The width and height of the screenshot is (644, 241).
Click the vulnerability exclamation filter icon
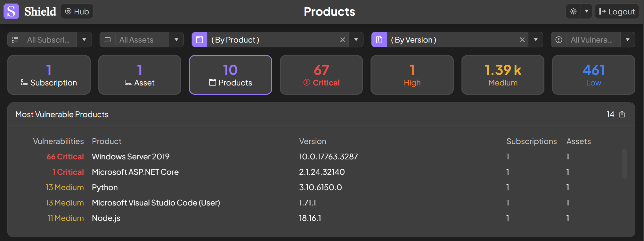point(559,40)
